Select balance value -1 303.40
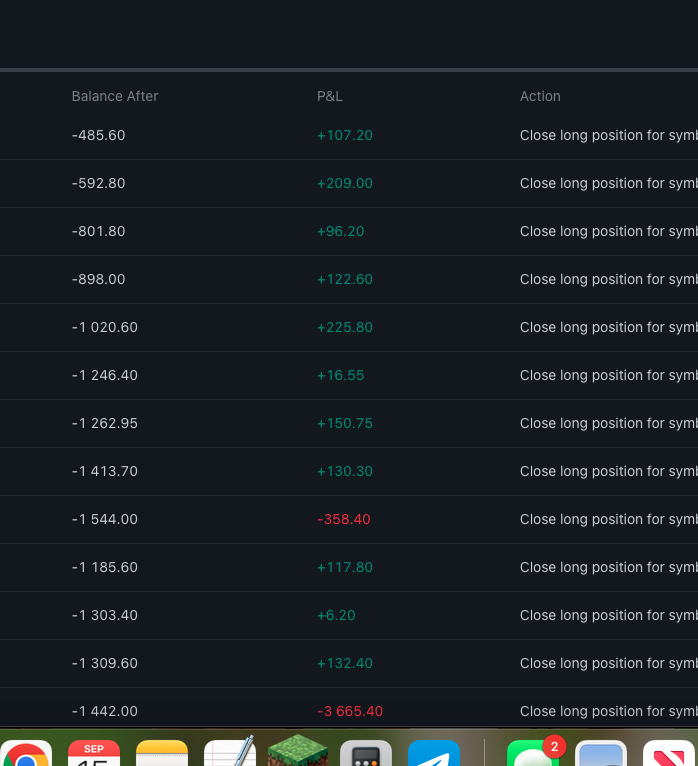Image resolution: width=698 pixels, height=766 pixels. tap(105, 615)
